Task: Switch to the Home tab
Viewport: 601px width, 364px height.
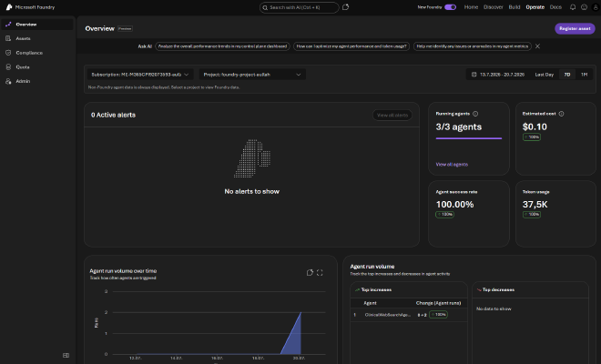Action: pos(471,7)
